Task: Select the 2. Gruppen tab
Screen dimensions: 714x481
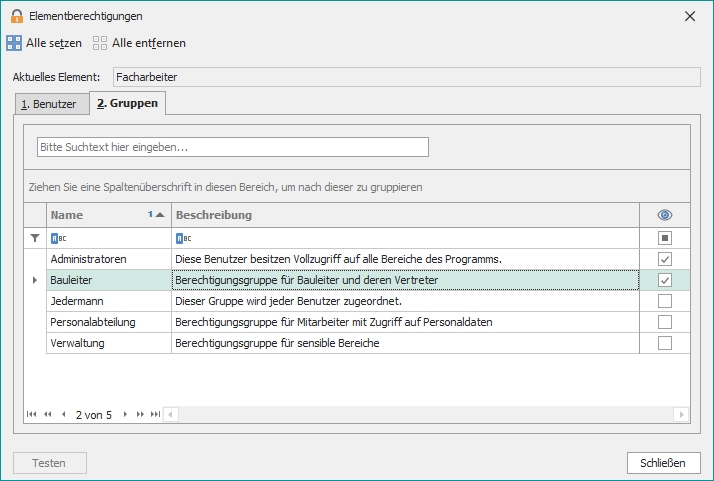Action: tap(127, 103)
